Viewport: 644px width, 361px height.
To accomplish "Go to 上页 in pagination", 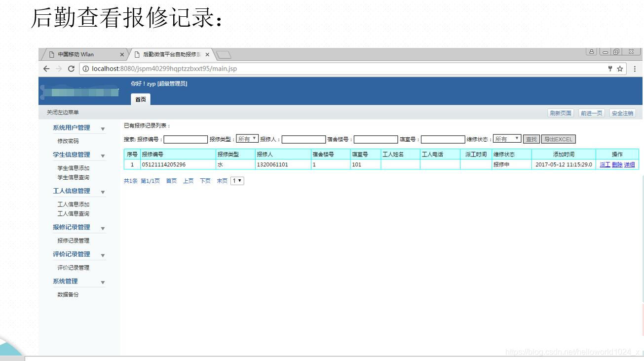I will pyautogui.click(x=188, y=181).
